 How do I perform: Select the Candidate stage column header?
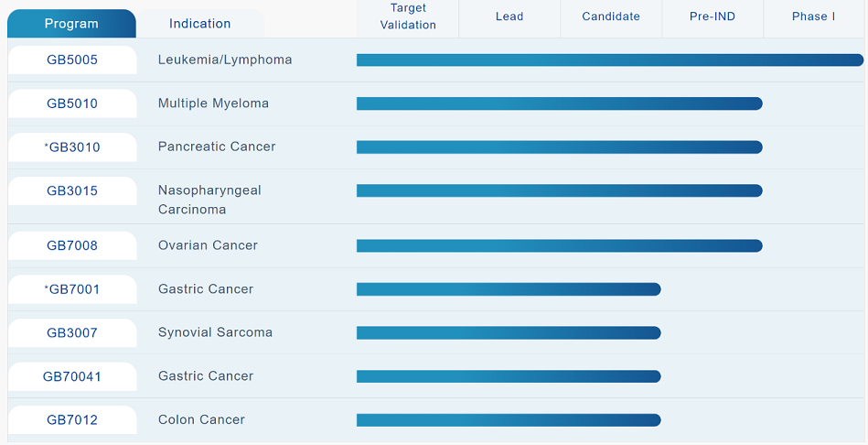pos(611,16)
